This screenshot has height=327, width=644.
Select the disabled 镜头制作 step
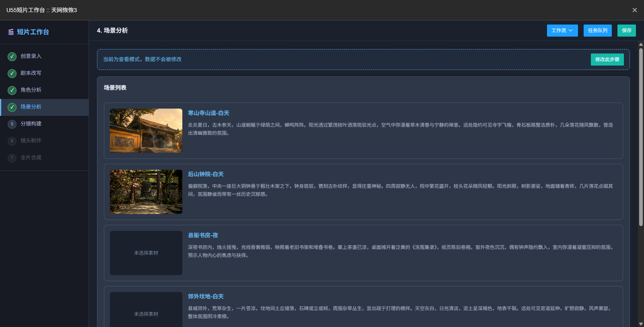44,141
